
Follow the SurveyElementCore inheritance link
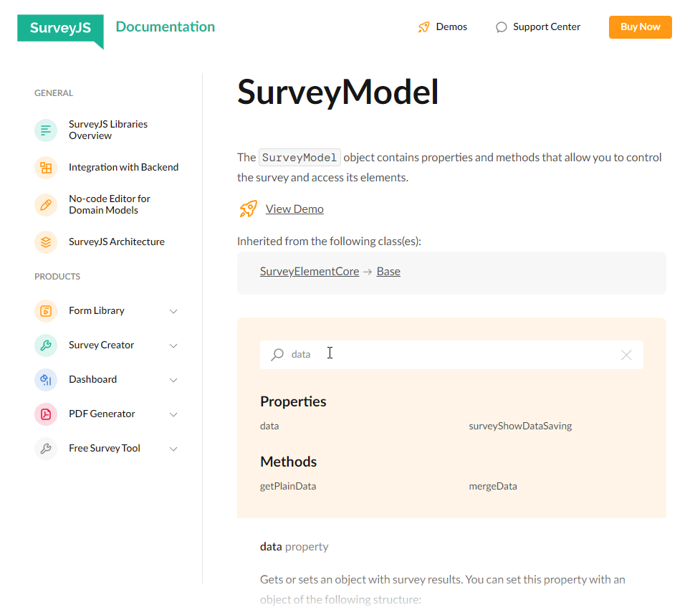point(309,271)
